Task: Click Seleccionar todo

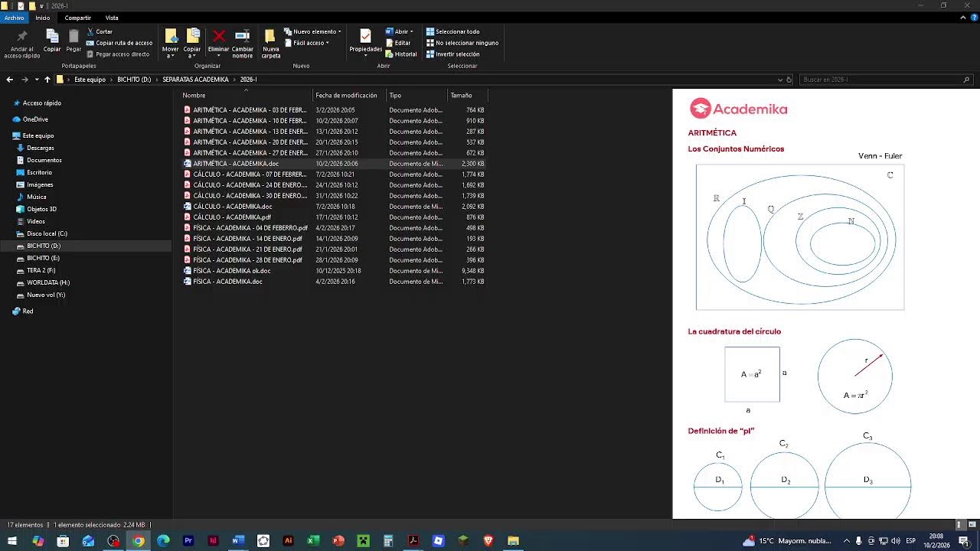Action: coord(452,31)
